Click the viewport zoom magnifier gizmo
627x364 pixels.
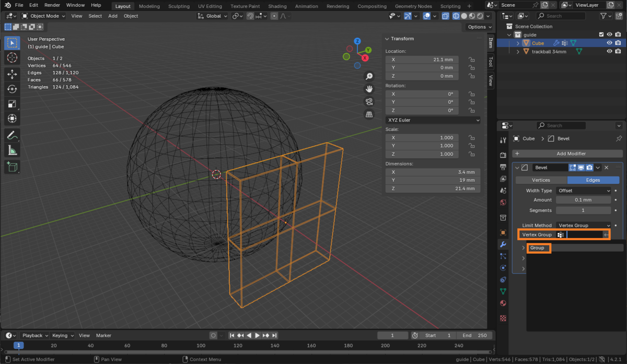pyautogui.click(x=369, y=76)
